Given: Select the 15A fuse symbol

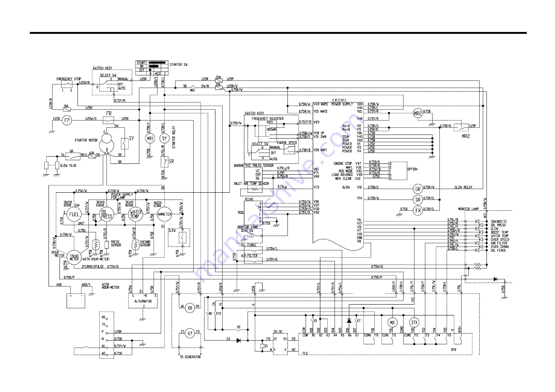Looking at the screenshot, I should tap(219, 88).
